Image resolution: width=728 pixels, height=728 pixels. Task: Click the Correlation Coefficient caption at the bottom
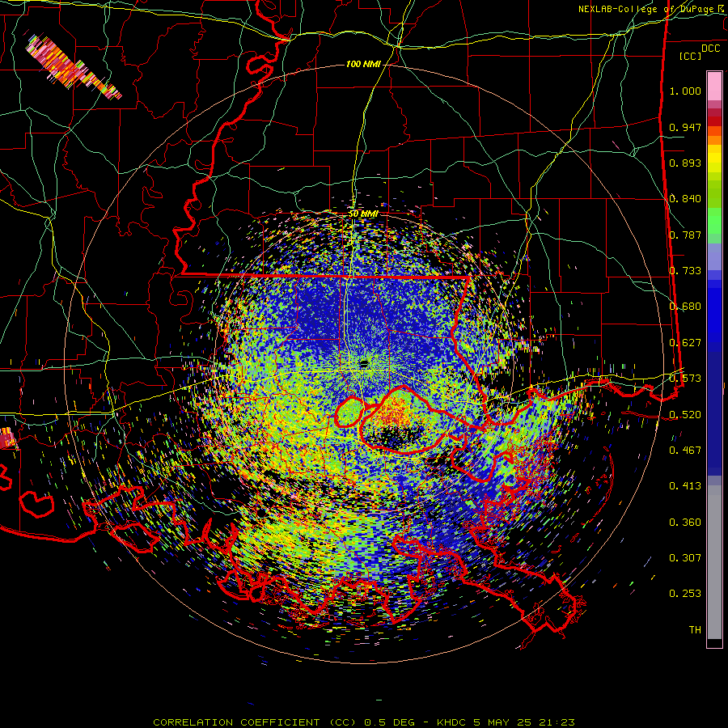[x=364, y=722]
